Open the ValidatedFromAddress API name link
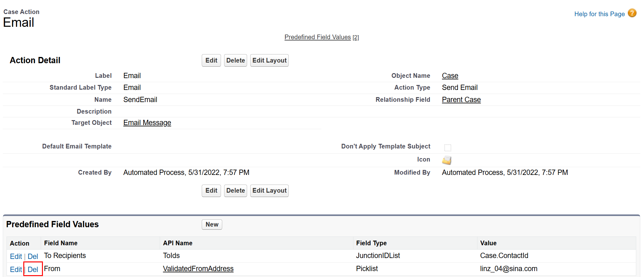Image resolution: width=644 pixels, height=277 pixels. tap(198, 269)
